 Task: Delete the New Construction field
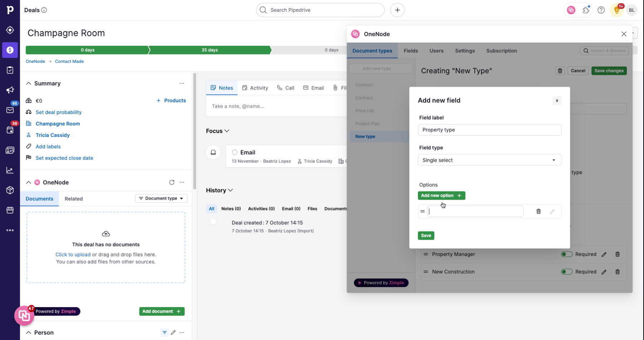[618, 272]
